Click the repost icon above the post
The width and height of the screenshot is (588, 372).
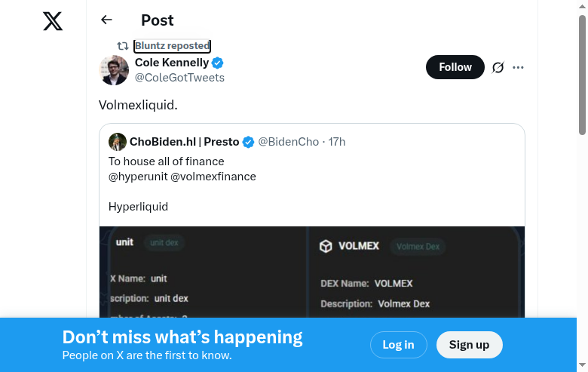122,46
